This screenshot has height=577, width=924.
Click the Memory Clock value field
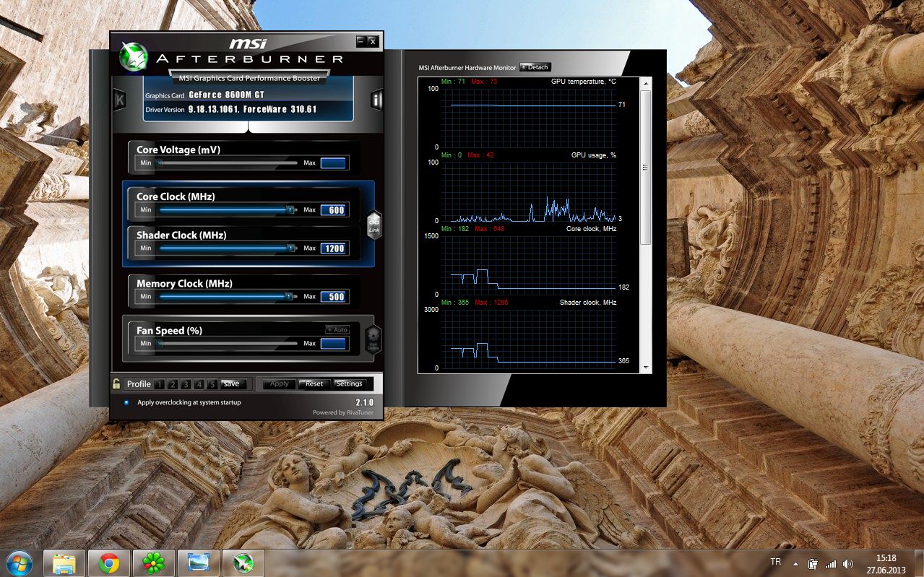point(334,297)
